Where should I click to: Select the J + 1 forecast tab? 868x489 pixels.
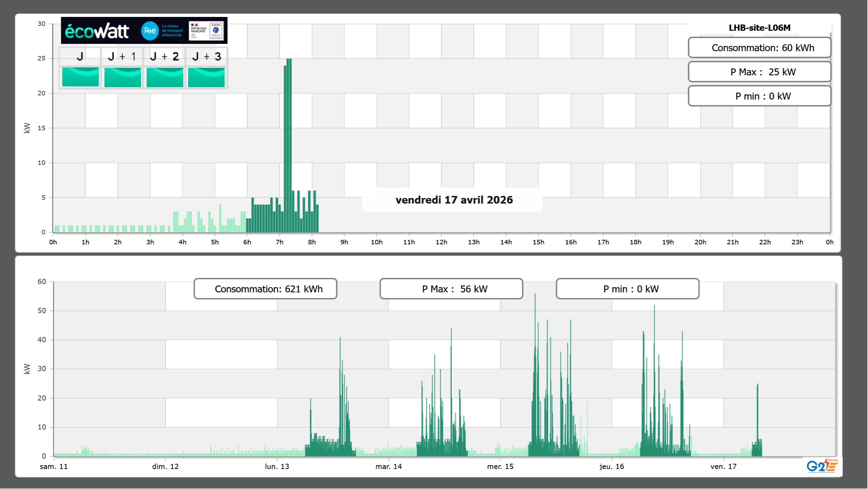pos(122,56)
